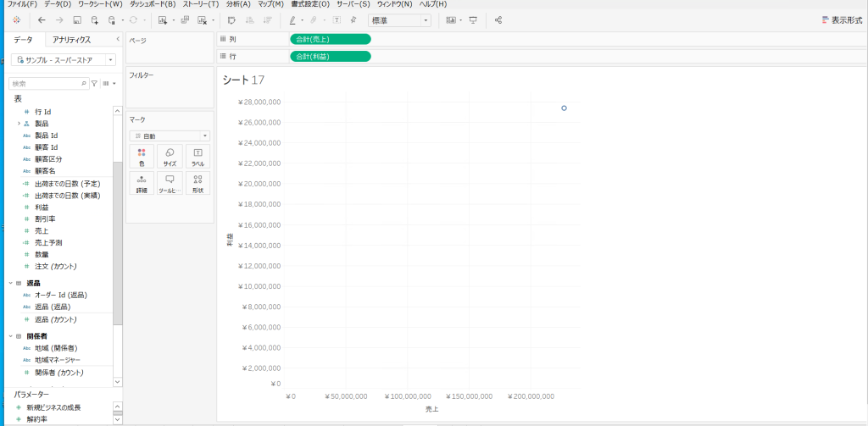Image resolution: width=868 pixels, height=426 pixels.
Task: Open the 自動 mark type dropdown
Action: (170, 136)
